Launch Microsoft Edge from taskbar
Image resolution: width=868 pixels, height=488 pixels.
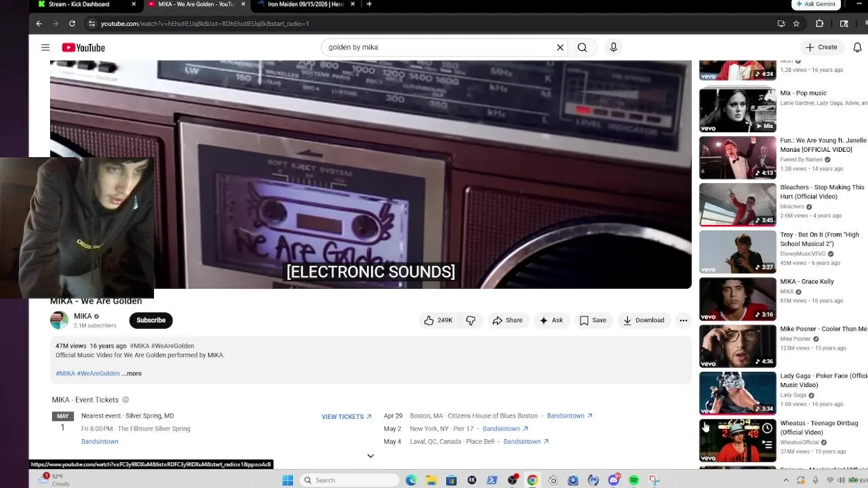click(411, 480)
